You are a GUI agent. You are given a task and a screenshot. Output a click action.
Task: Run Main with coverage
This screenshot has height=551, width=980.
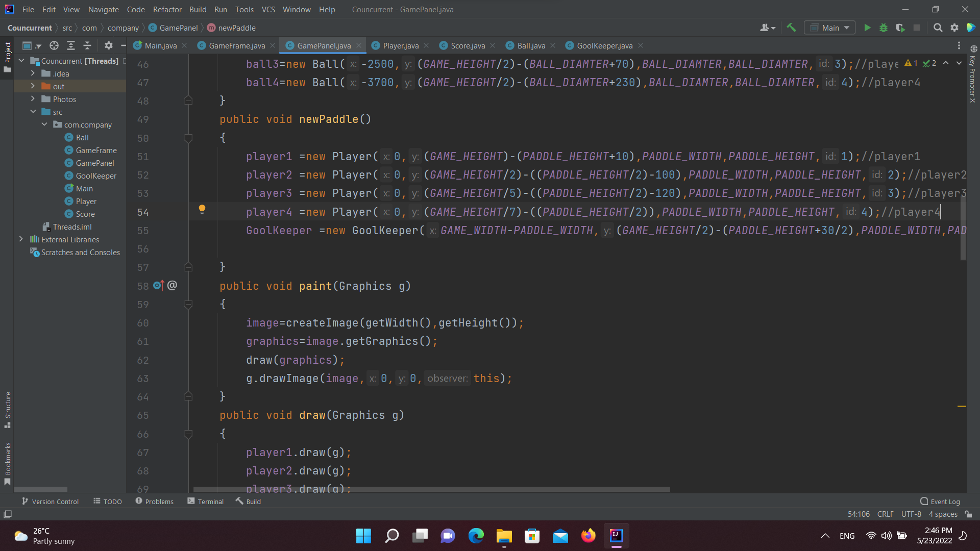click(900, 28)
